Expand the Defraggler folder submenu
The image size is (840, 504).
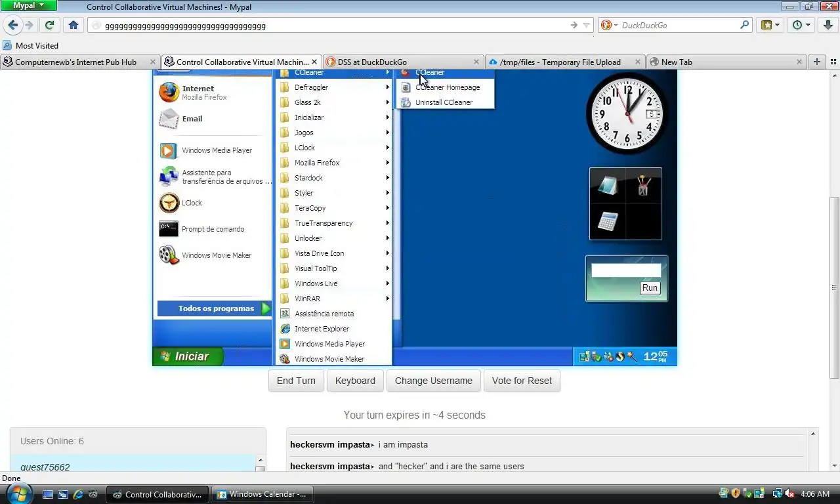[x=333, y=87]
